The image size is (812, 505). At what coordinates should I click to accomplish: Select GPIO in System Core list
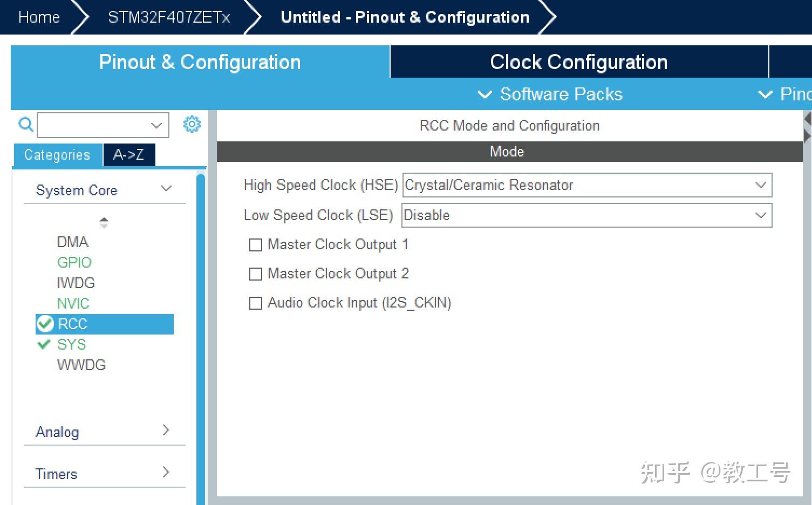pyautogui.click(x=74, y=262)
